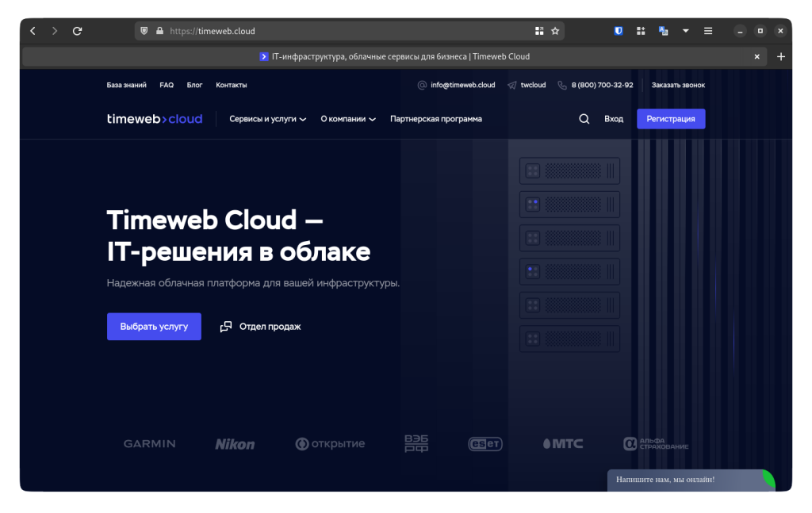Click the Регистрация button
The height and width of the screenshot is (513, 812).
click(x=671, y=119)
